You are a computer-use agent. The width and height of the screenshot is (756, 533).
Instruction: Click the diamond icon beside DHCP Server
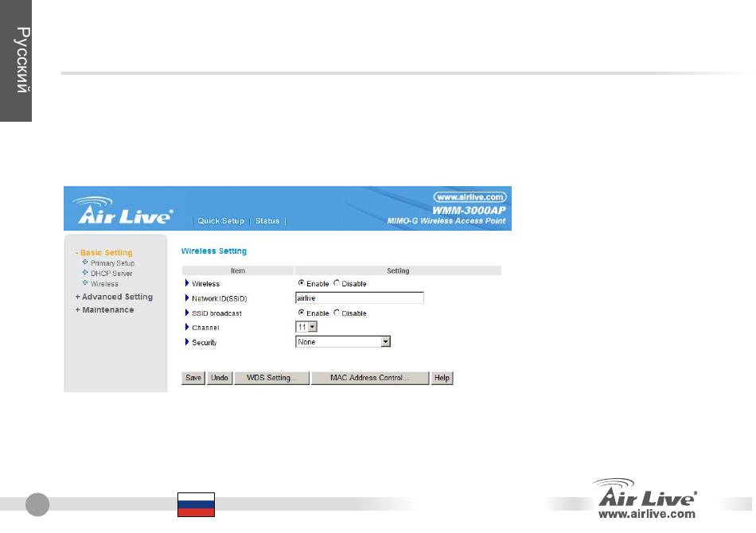point(85,272)
